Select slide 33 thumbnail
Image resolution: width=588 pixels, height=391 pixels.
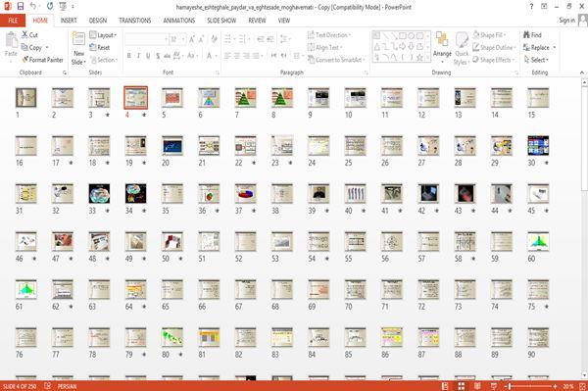coord(99,194)
